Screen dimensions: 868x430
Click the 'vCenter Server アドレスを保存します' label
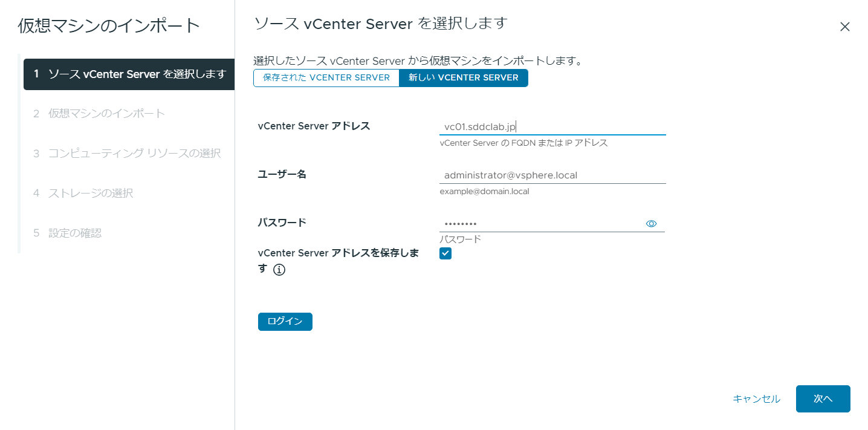(338, 261)
